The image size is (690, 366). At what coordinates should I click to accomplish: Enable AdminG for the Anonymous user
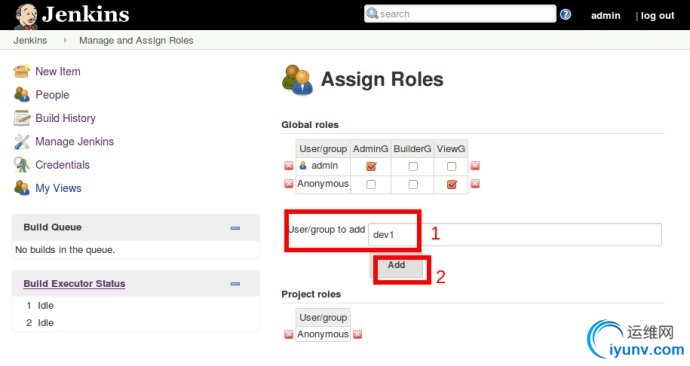point(371,184)
